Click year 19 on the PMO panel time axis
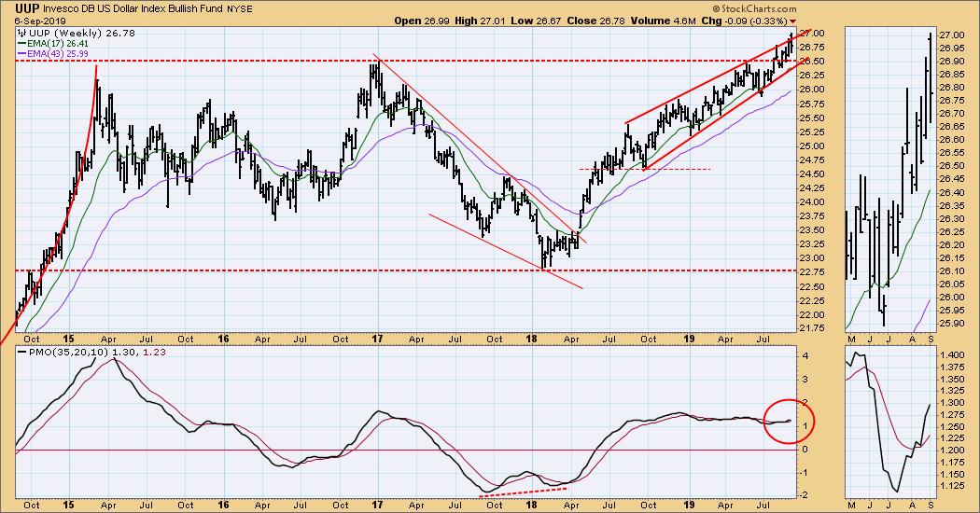Viewport: 980px width, 513px height. 689,505
